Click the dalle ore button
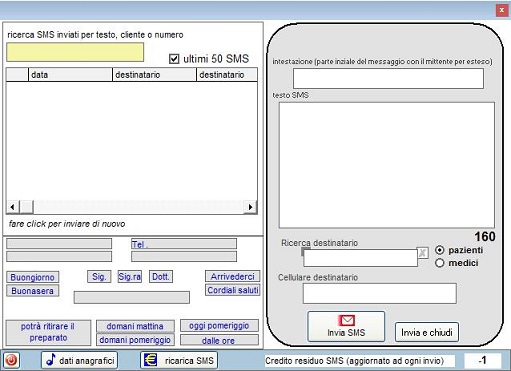 219,340
